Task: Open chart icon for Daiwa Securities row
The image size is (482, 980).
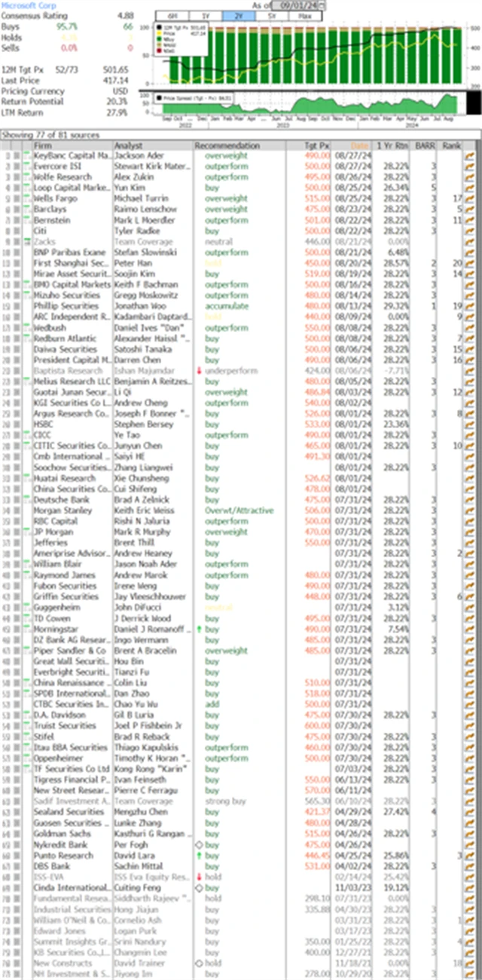Action: pos(471,349)
